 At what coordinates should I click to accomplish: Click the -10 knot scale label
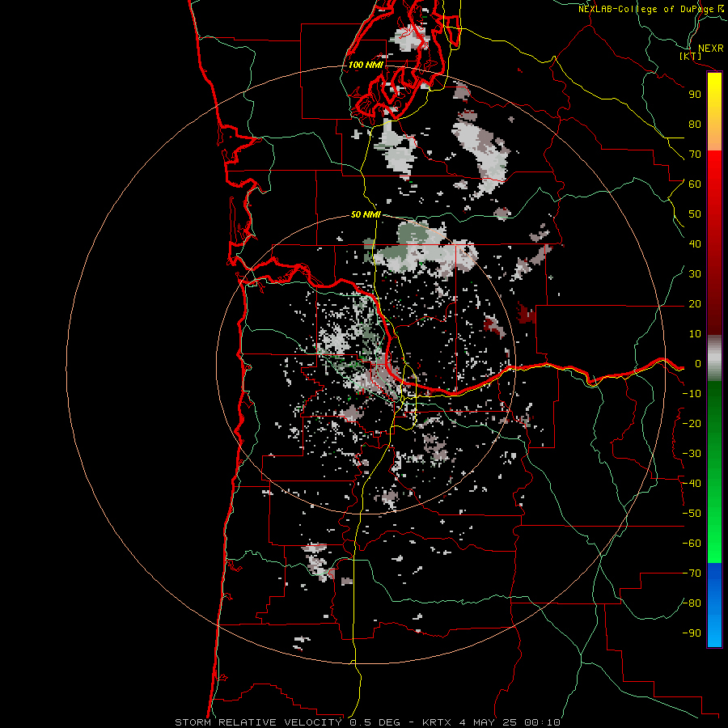coord(692,394)
